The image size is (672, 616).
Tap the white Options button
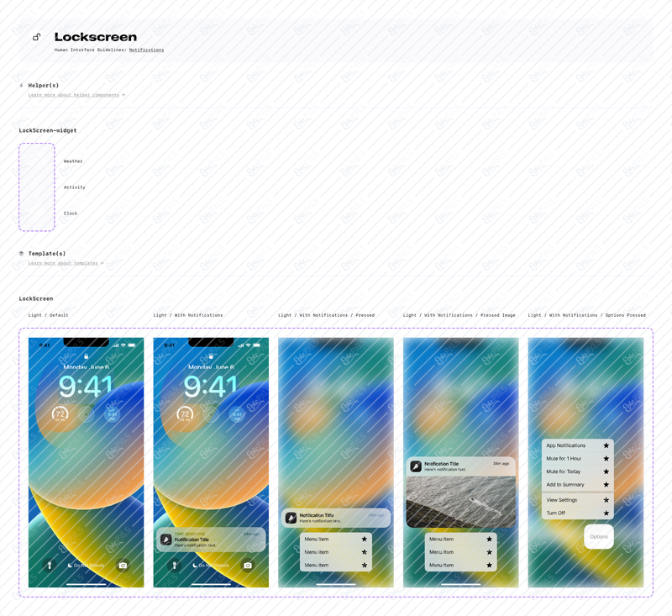[x=599, y=536]
